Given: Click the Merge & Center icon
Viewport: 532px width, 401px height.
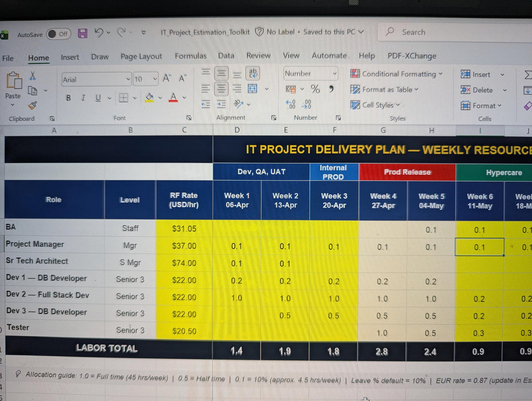Looking at the screenshot, I should [x=252, y=89].
